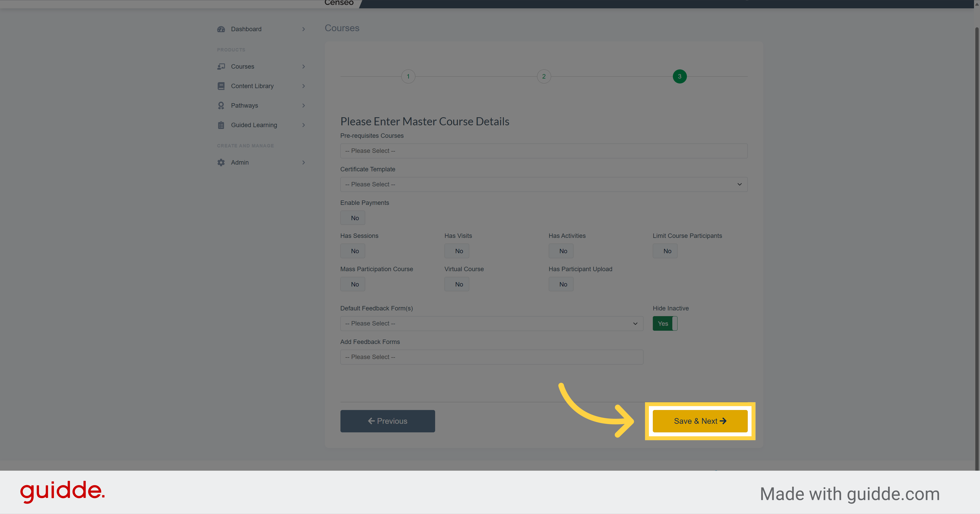The height and width of the screenshot is (514, 980).
Task: Click the Courses page heading
Action: click(x=342, y=28)
